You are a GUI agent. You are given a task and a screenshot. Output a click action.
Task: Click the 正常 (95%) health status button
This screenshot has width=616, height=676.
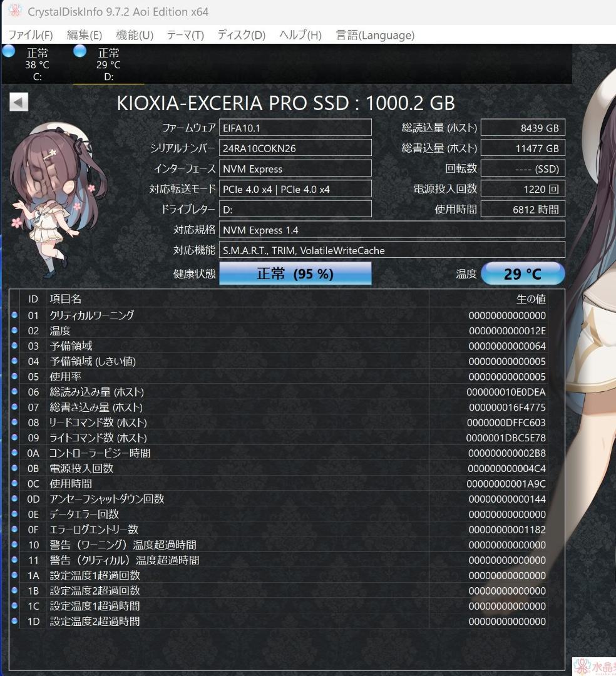pos(295,273)
